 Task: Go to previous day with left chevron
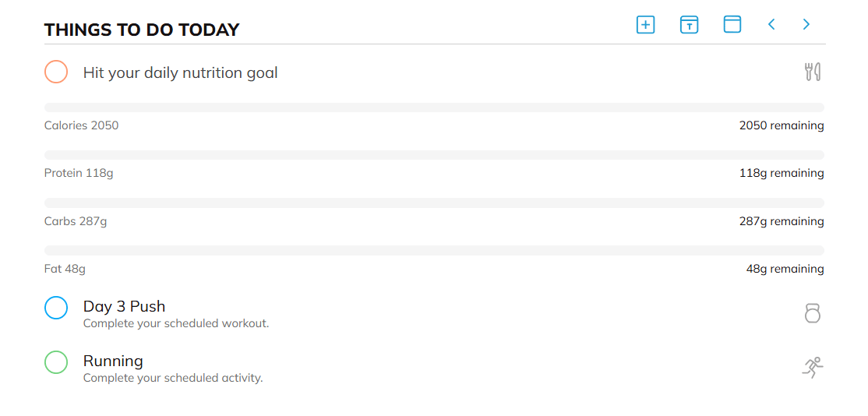[x=771, y=25]
